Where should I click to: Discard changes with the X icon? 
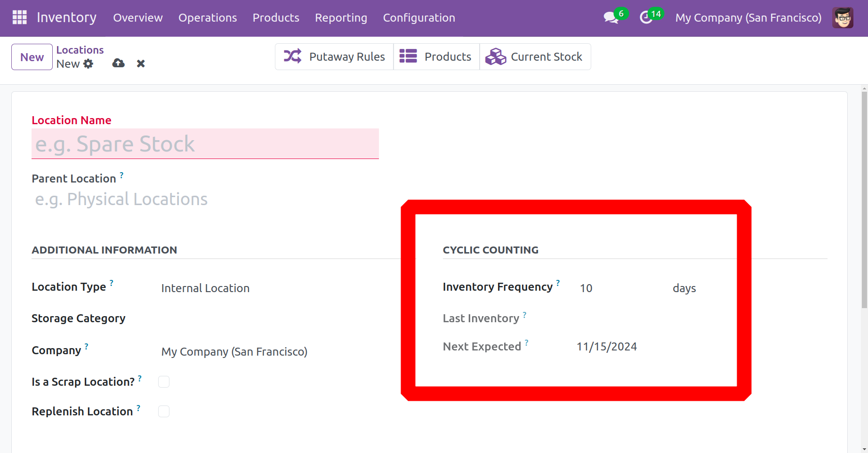click(x=141, y=64)
